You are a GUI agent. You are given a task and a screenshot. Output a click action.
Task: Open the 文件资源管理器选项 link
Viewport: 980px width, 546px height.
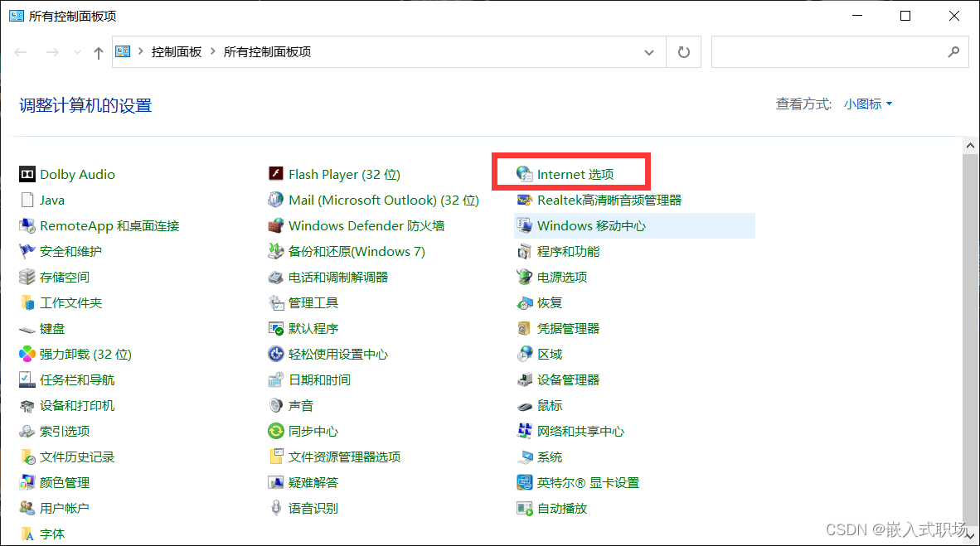tap(344, 457)
